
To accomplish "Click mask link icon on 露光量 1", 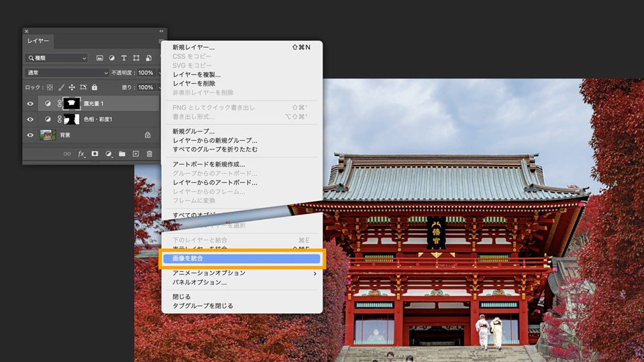I will [59, 103].
